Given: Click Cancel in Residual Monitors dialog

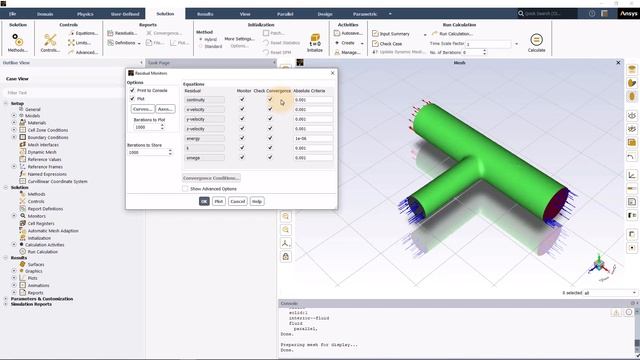Looking at the screenshot, I should [238, 201].
